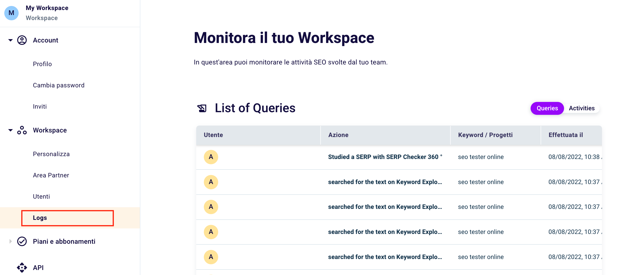Click seo tester online in SERP Checker row
Screen dimensions: 644x275
(481, 157)
